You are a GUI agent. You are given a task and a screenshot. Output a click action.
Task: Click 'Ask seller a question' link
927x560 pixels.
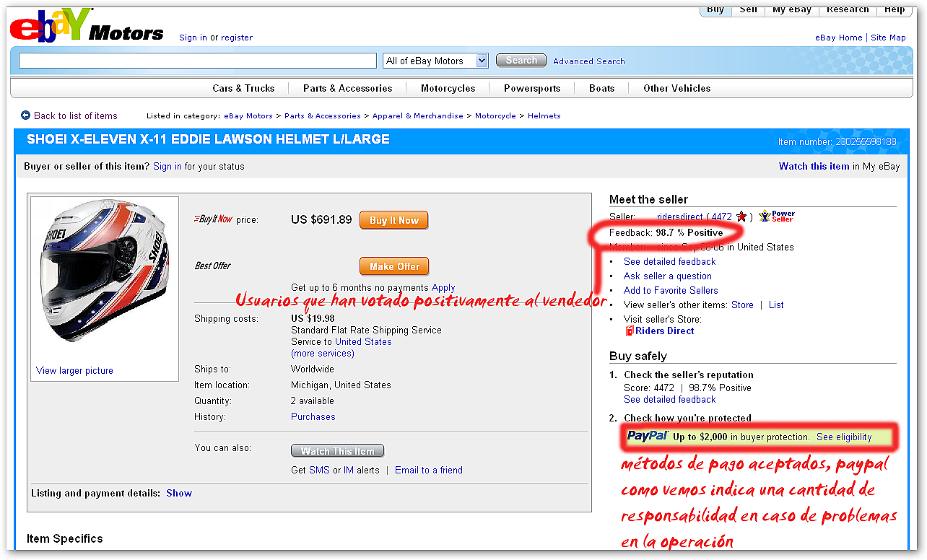[x=668, y=276]
